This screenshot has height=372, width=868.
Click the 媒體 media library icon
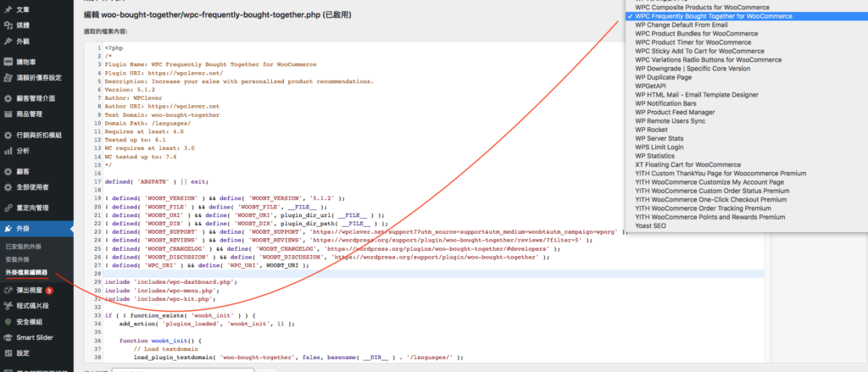point(8,25)
